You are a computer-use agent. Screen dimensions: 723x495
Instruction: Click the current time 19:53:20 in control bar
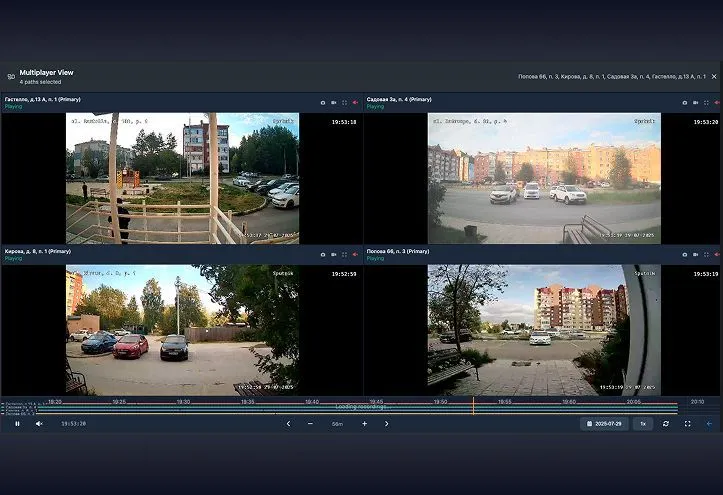tap(73, 424)
